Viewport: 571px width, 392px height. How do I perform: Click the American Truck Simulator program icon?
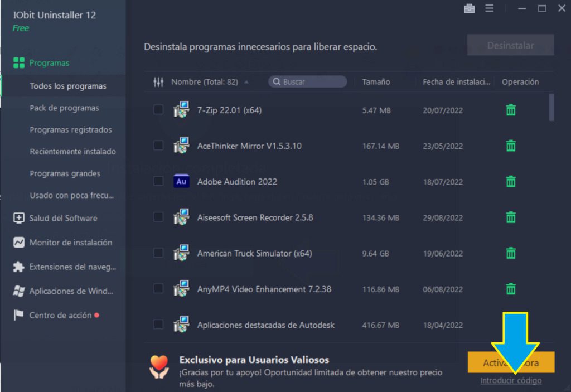[x=181, y=253]
